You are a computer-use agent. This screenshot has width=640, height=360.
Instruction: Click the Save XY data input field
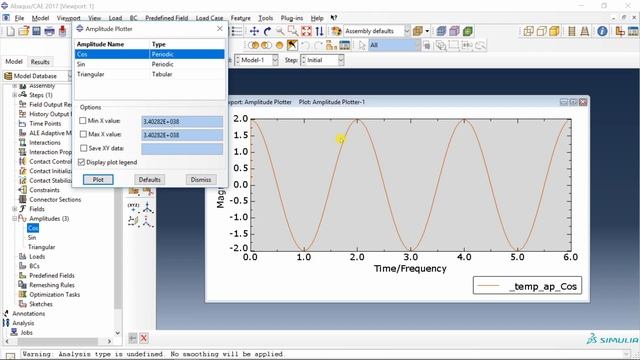tap(182, 149)
